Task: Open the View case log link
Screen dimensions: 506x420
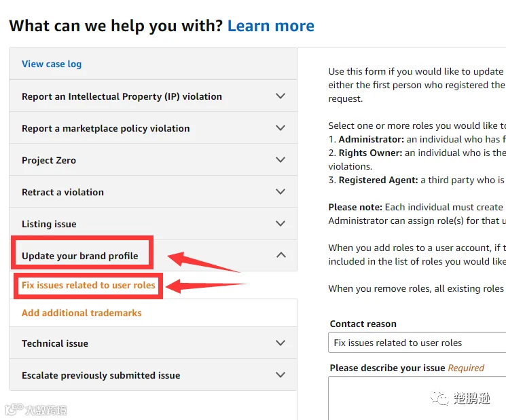Action: coord(52,64)
